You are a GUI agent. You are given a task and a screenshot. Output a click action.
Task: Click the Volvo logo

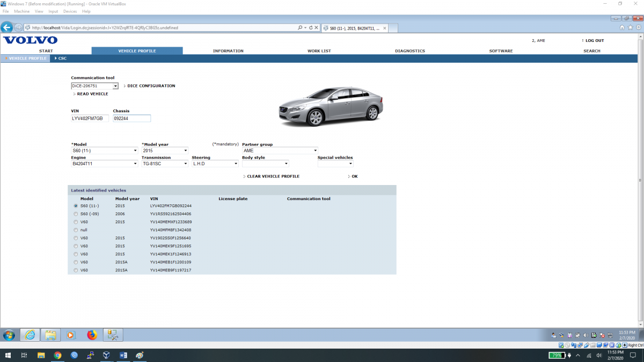pos(30,40)
